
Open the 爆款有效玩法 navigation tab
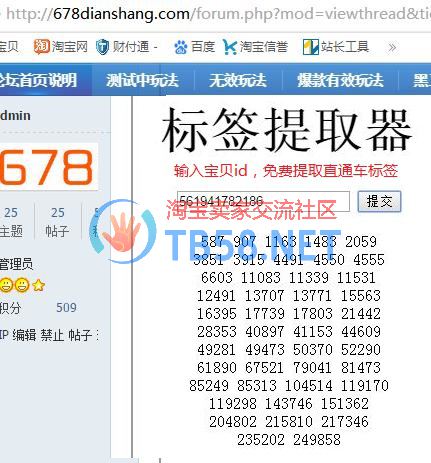[x=340, y=80]
